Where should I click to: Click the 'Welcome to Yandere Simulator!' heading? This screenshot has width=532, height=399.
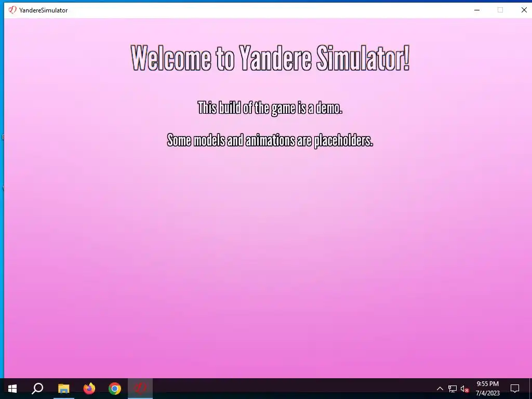coord(270,58)
